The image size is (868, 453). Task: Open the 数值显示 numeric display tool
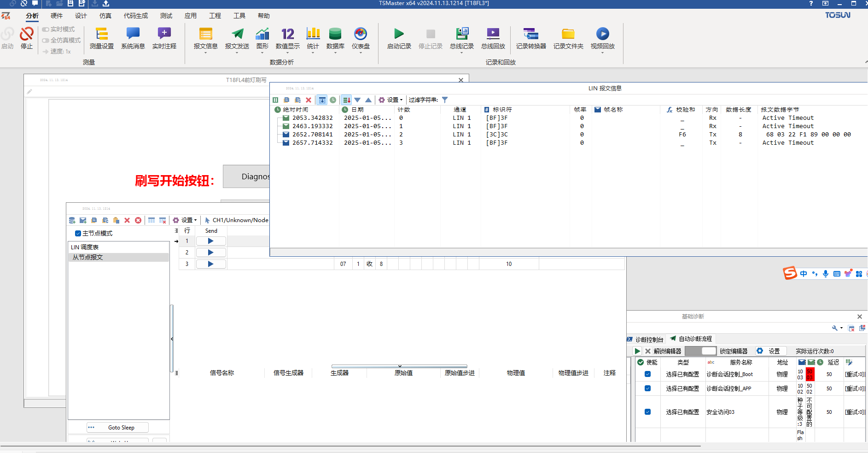tap(287, 38)
